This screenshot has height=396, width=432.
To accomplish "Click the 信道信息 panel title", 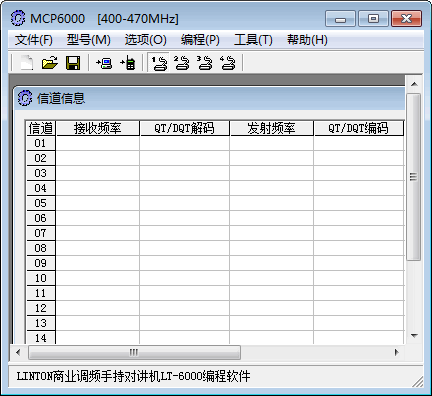I will [x=61, y=98].
